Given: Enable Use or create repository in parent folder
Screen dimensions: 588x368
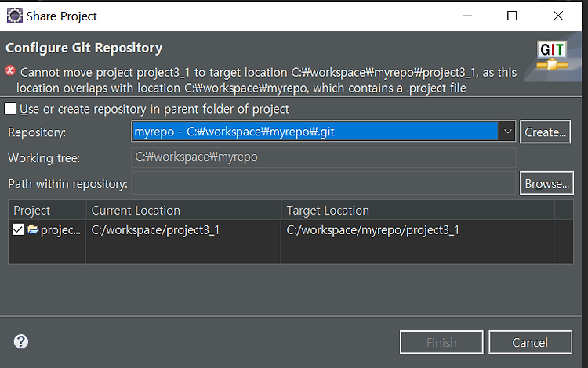Looking at the screenshot, I should (10, 109).
